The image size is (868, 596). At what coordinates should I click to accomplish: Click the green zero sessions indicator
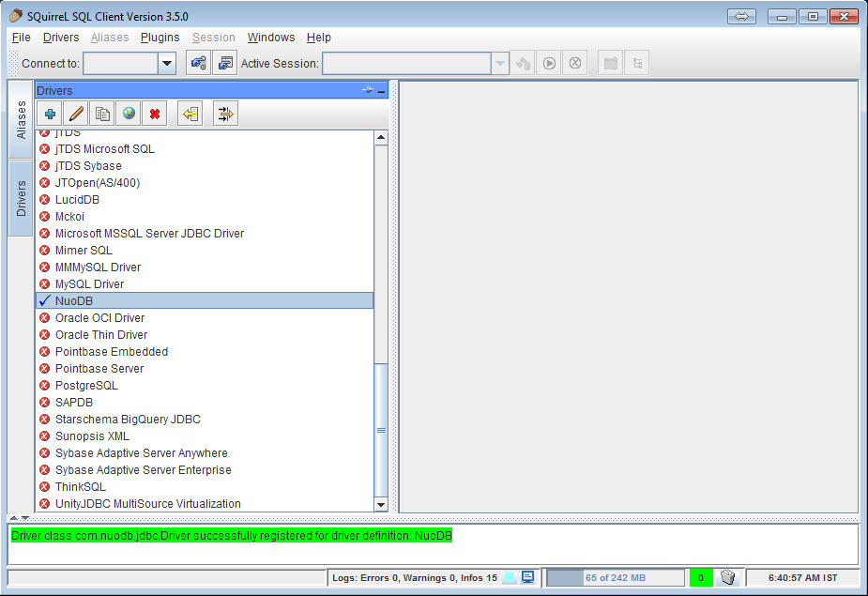701,578
